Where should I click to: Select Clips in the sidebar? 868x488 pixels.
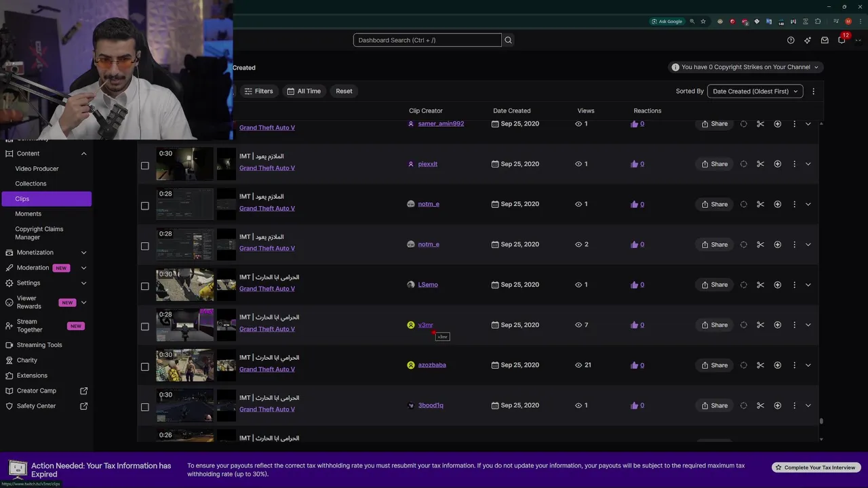(46, 199)
